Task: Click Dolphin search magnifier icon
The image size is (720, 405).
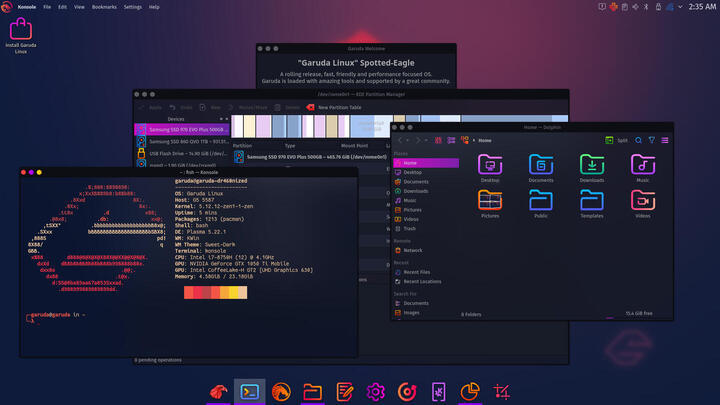Action: (638, 140)
